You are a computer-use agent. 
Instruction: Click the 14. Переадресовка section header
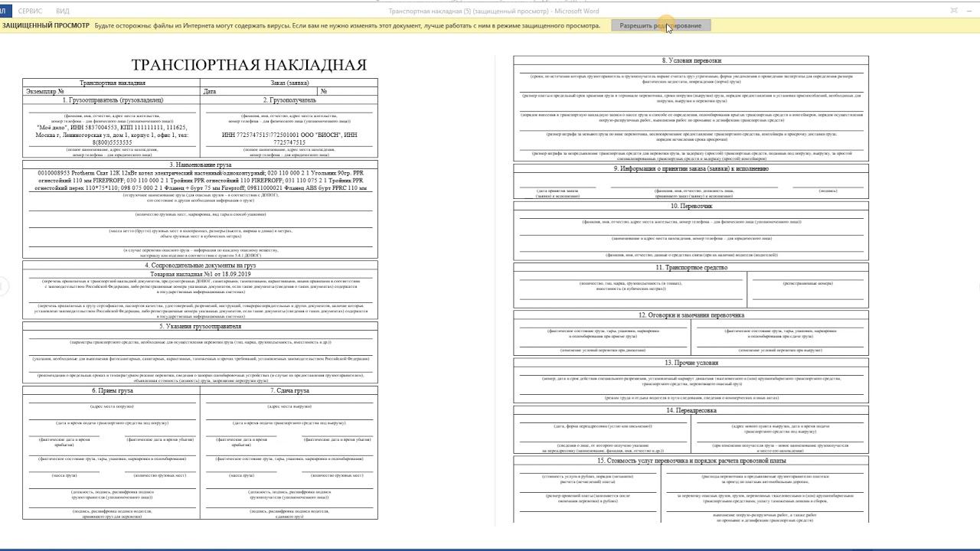click(x=691, y=410)
